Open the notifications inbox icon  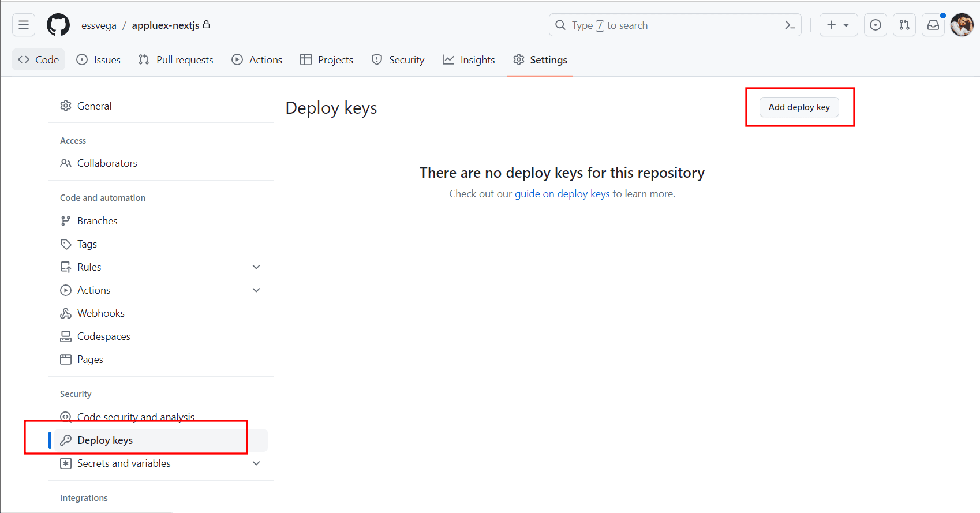click(933, 25)
